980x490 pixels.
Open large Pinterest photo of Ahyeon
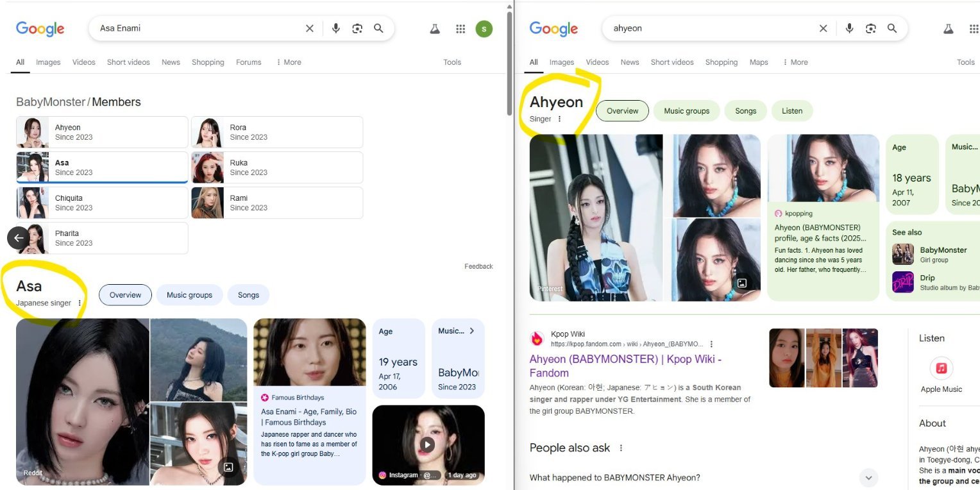(x=596, y=217)
